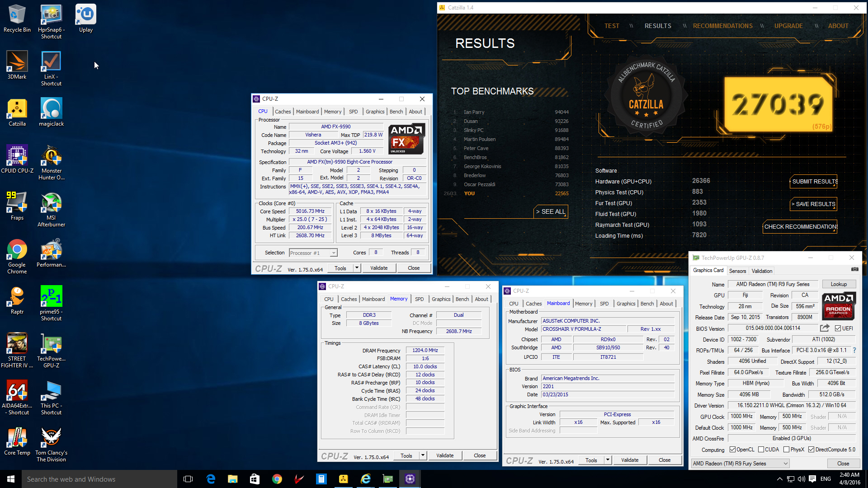Image resolution: width=868 pixels, height=488 pixels.
Task: Open the RECOMMENDATIONS tab in Catzilla
Action: [722, 26]
